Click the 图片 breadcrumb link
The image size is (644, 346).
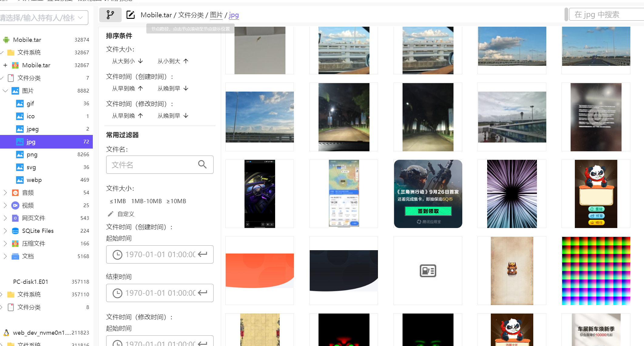click(x=216, y=15)
